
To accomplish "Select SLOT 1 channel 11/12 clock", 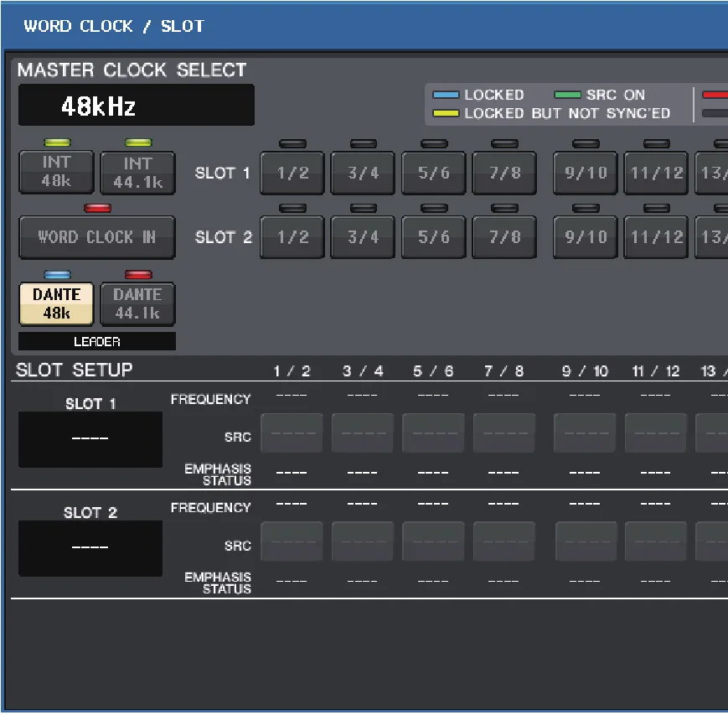I will 656,173.
